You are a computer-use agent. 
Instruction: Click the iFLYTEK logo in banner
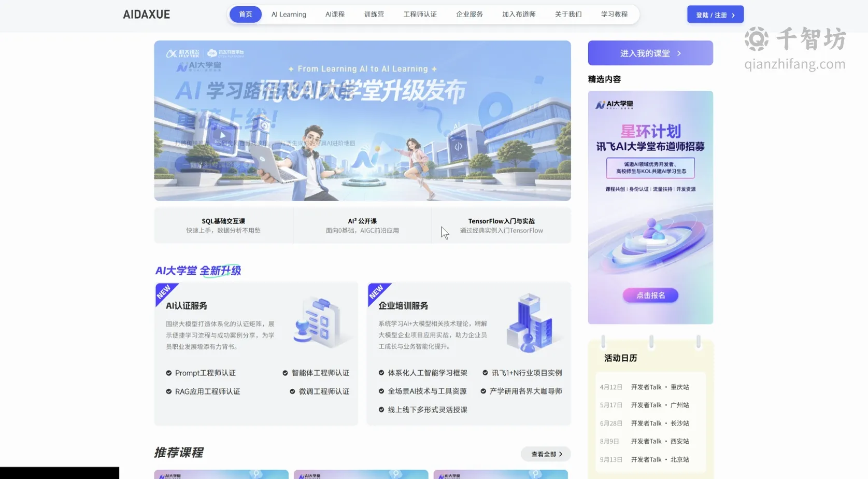[x=182, y=53]
